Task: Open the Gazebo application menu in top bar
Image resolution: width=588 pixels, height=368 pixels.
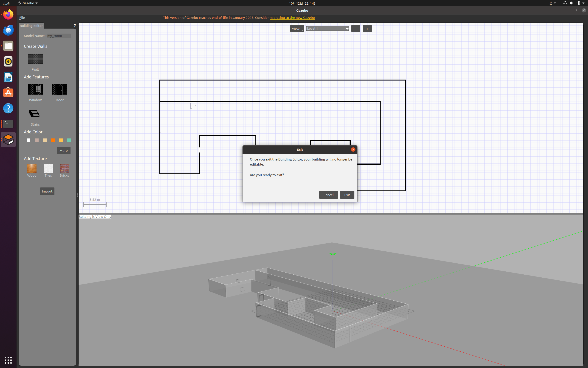Action: point(28,3)
